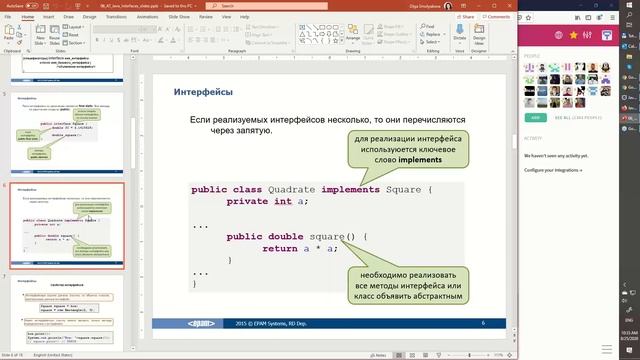Open the Section dropdown
This screenshot has height=360, width=640.
74,42
